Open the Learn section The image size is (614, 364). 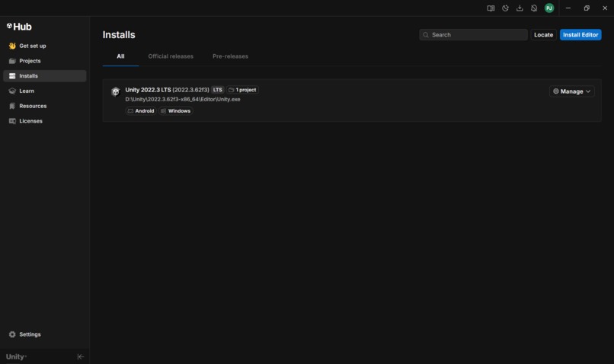(45, 91)
